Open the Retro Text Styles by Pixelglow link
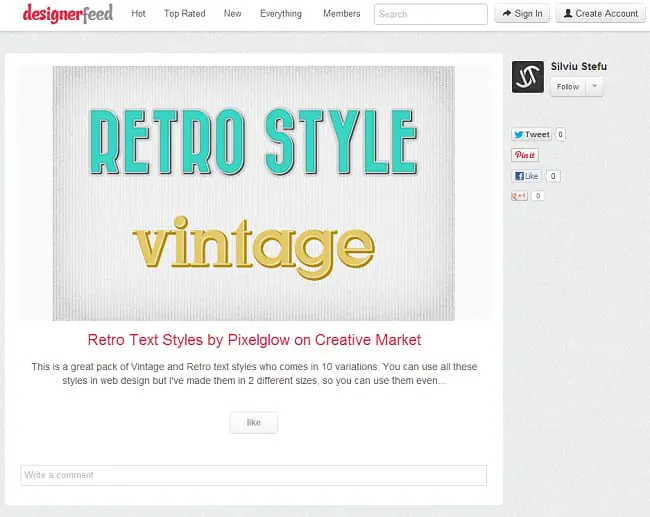650x517 pixels. (x=254, y=340)
